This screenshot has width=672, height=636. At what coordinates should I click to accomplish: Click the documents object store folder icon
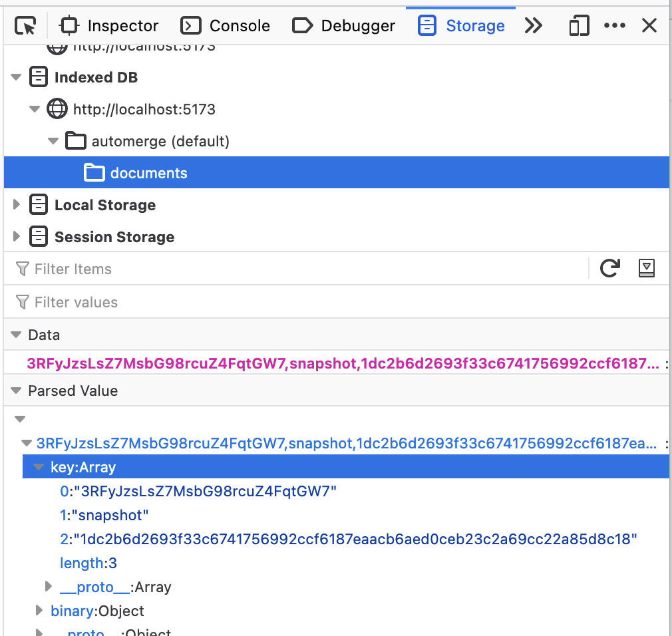pos(94,172)
